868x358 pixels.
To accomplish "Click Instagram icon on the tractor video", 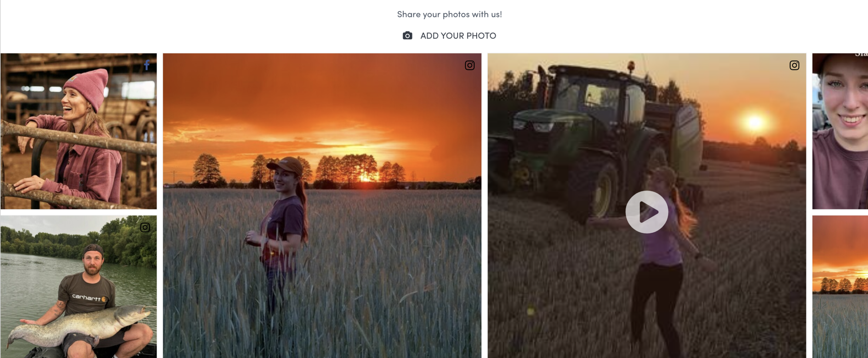I will click(794, 65).
